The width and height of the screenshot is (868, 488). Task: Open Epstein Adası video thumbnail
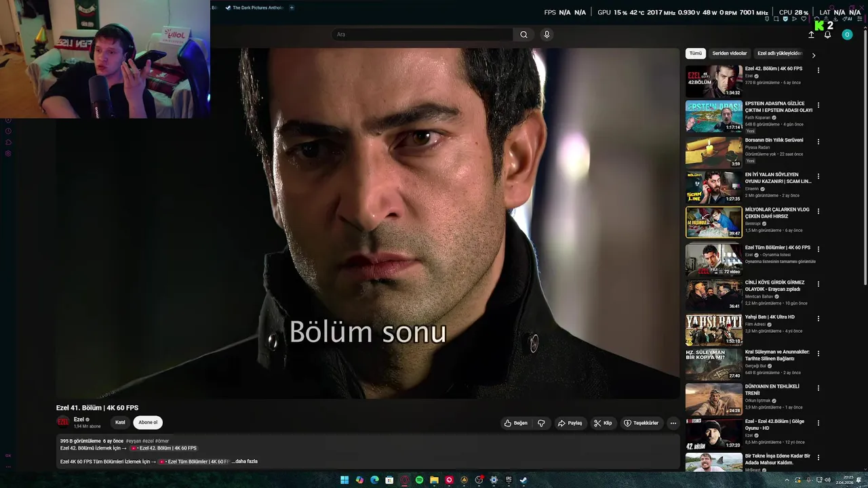[x=713, y=117]
